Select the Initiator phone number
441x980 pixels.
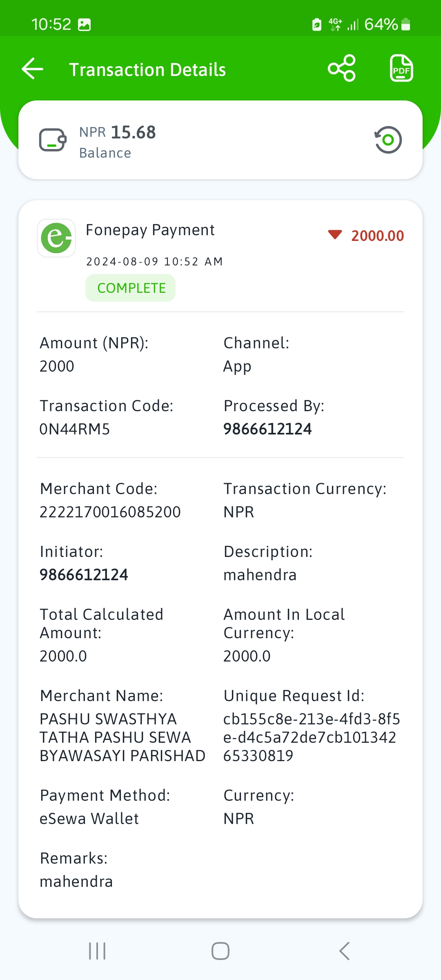(x=84, y=575)
